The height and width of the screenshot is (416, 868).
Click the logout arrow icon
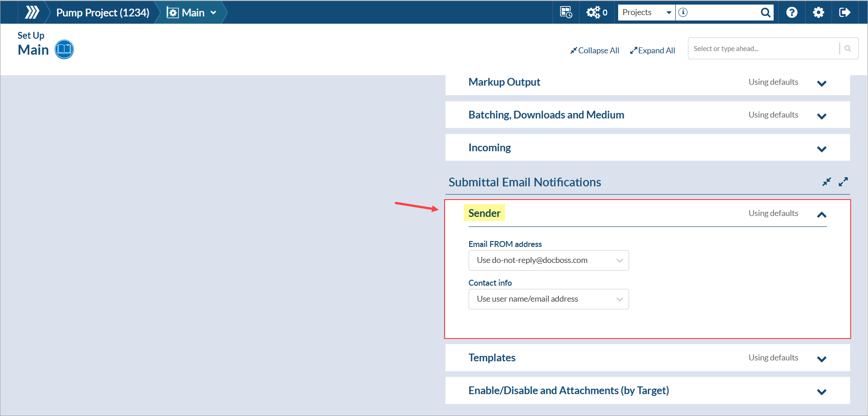click(x=845, y=12)
